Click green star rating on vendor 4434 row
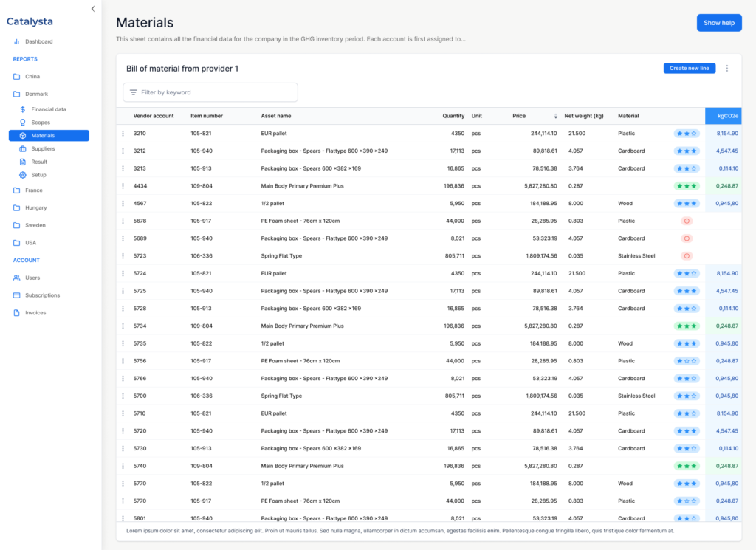This screenshot has height=550, width=756. [x=686, y=186]
